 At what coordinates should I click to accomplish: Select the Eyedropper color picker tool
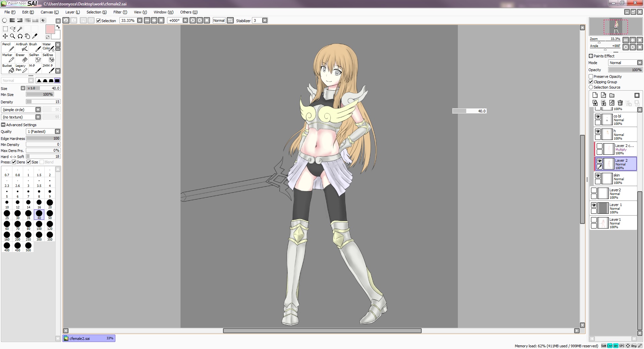[35, 36]
